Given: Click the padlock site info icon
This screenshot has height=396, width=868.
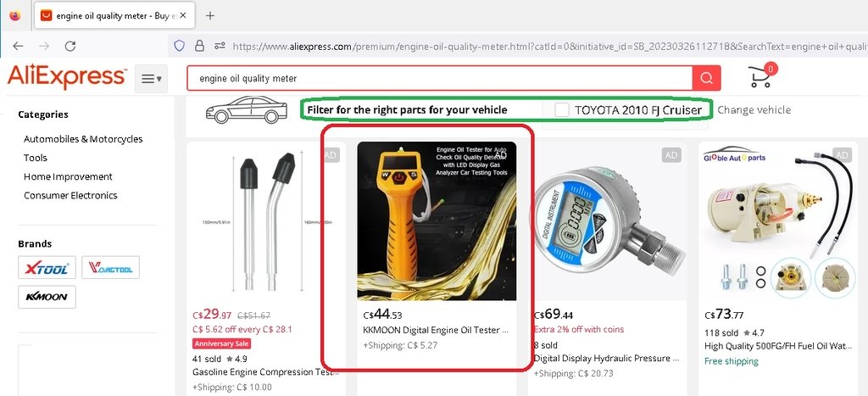Looking at the screenshot, I should click(x=199, y=46).
